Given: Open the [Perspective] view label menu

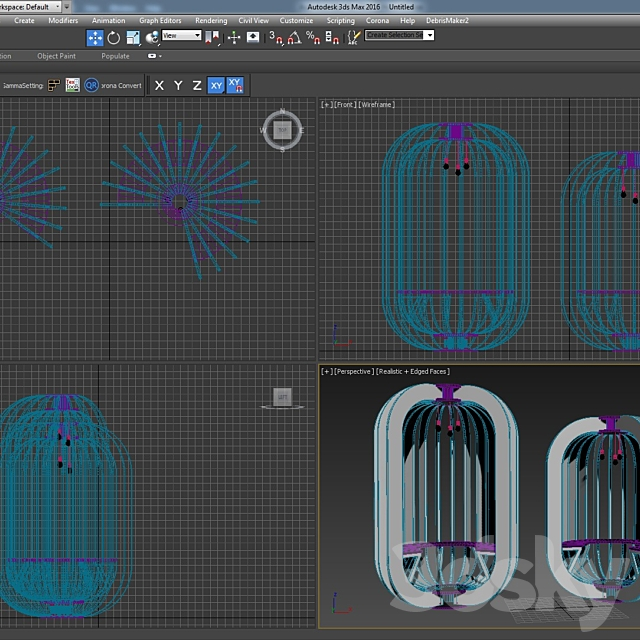Looking at the screenshot, I should point(353,371).
